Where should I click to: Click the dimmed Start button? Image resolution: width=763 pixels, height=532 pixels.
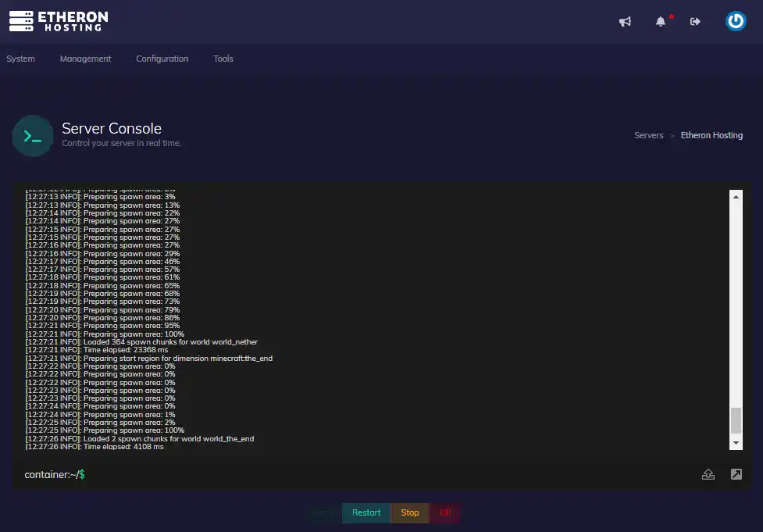coord(321,512)
